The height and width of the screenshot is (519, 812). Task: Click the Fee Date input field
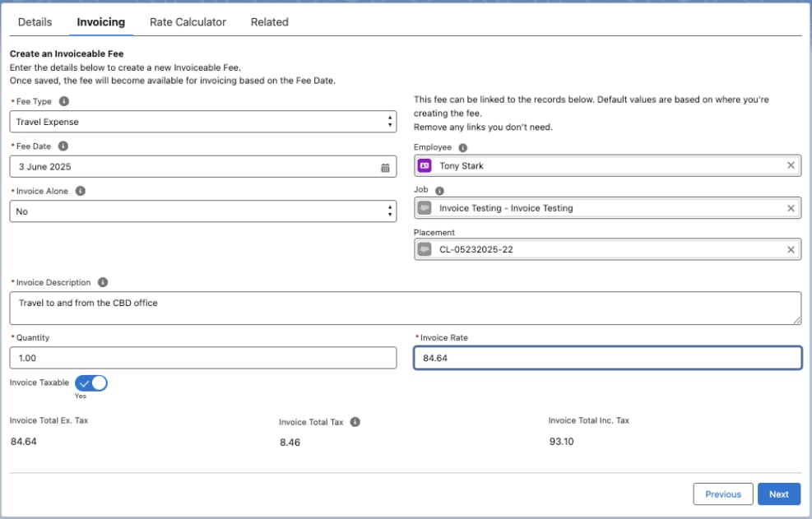203,167
